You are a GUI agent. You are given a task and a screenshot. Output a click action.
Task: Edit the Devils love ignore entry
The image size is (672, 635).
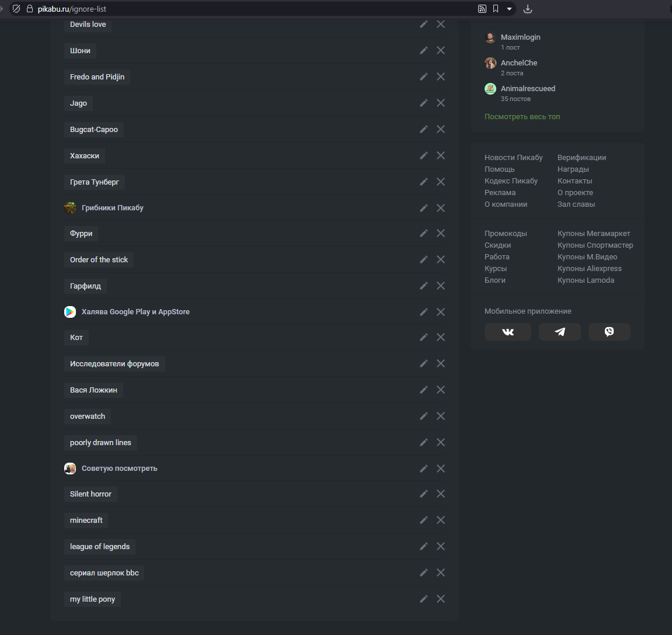point(423,24)
